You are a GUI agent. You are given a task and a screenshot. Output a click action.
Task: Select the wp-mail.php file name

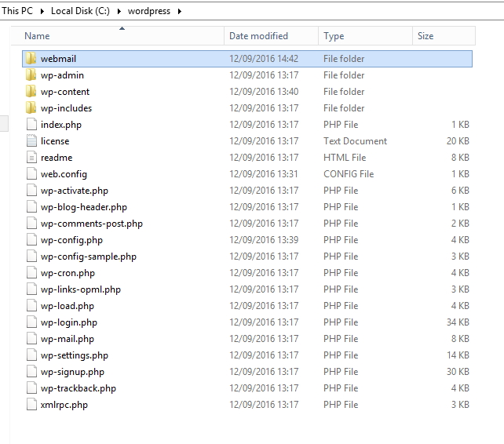tap(68, 339)
